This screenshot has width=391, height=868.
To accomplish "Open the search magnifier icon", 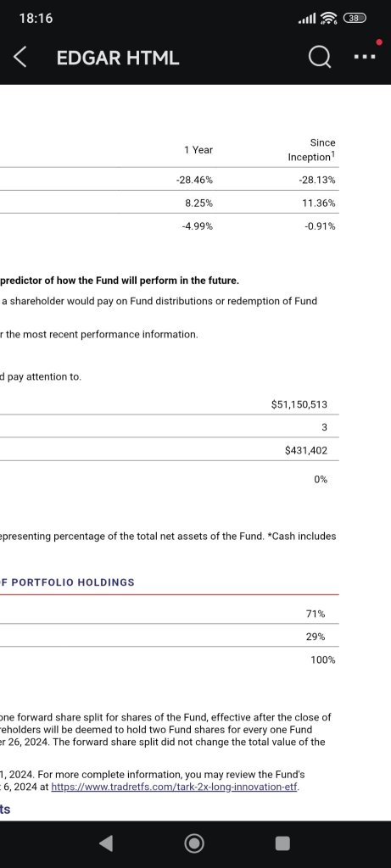I will click(x=320, y=57).
